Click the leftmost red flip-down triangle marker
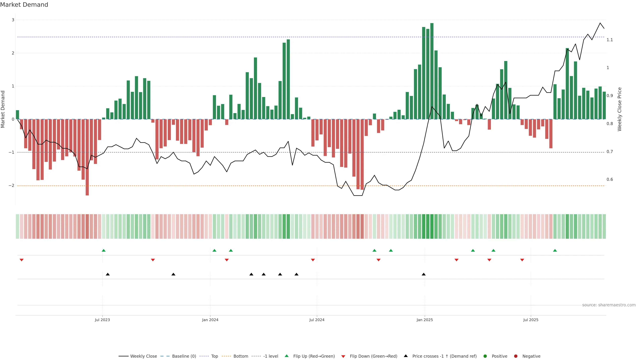 [21, 260]
